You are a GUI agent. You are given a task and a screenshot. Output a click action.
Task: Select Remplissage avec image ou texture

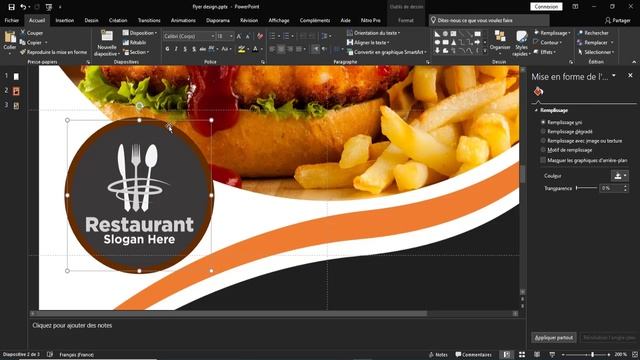coord(543,140)
